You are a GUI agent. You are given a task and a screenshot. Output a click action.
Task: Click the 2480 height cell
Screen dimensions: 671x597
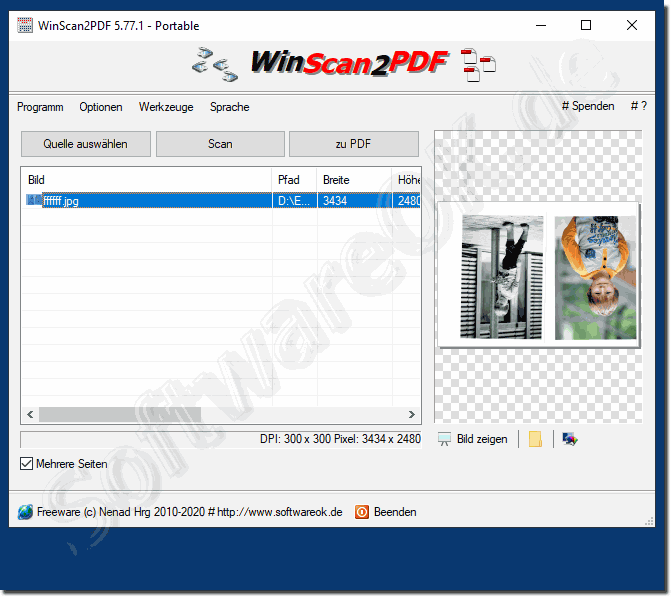tap(407, 200)
